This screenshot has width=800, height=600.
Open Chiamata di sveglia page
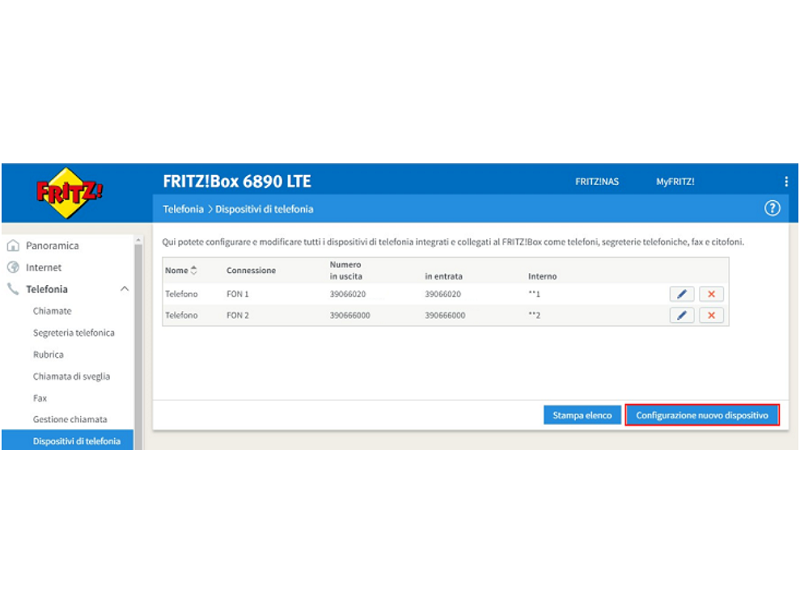point(71,377)
